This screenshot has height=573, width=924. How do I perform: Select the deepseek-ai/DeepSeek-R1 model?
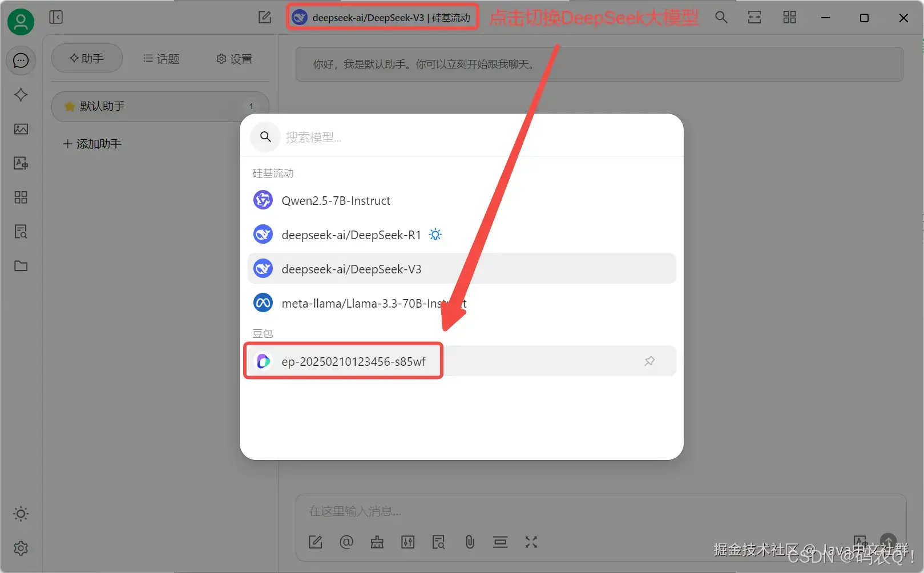click(x=462, y=235)
